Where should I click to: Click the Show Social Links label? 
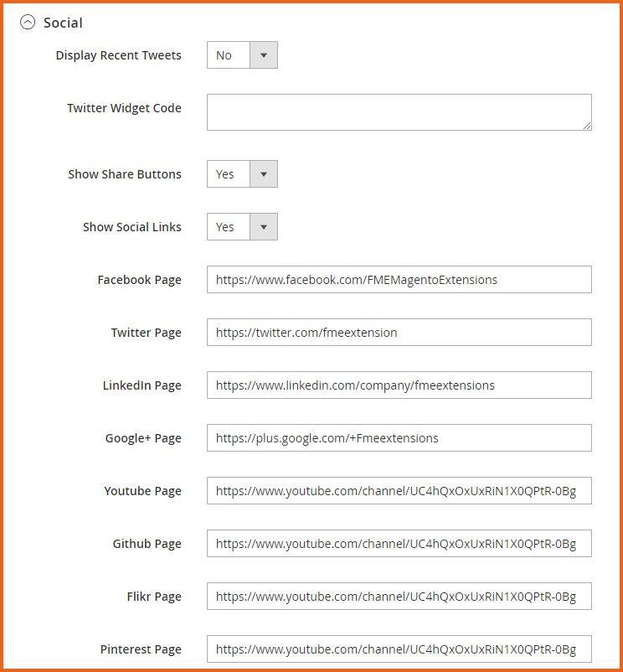[131, 227]
